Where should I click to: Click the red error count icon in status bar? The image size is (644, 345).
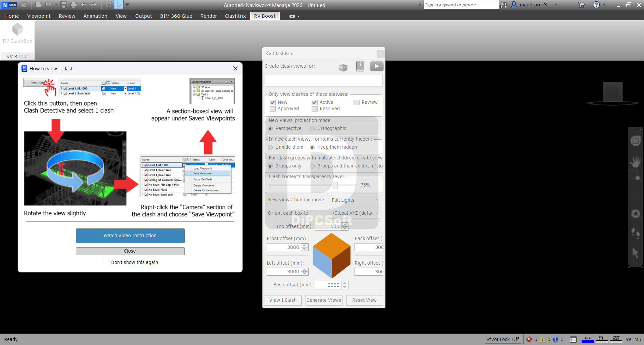(529, 339)
